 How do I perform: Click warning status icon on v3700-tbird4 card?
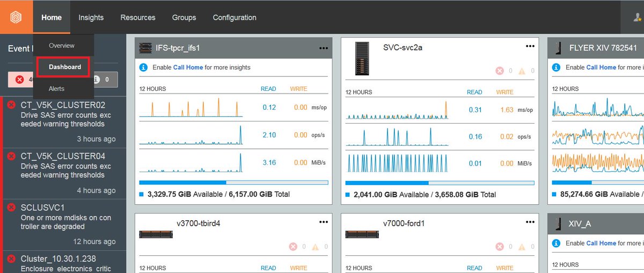(315, 247)
